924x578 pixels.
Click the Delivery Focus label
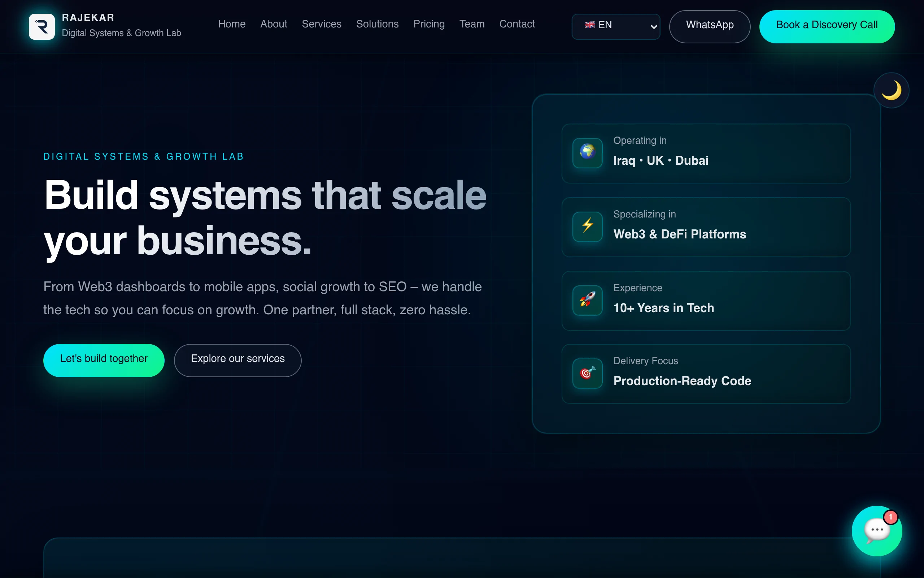646,361
